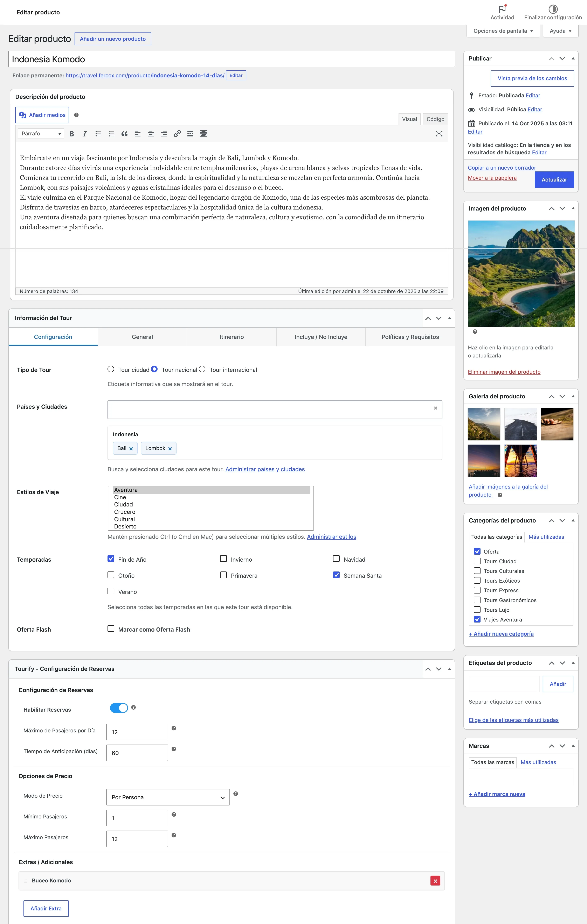
Task: Collapse the Información del Tour panel
Action: 449,318
